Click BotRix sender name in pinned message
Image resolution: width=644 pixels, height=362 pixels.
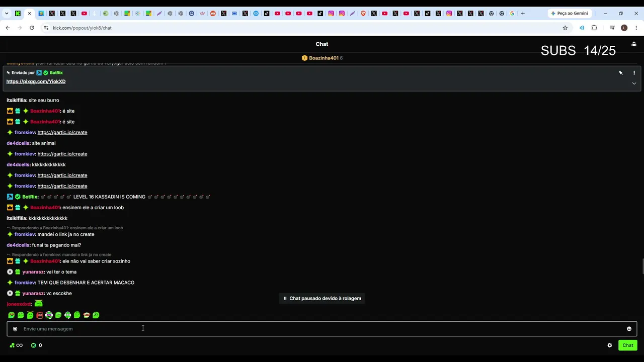coord(56,73)
